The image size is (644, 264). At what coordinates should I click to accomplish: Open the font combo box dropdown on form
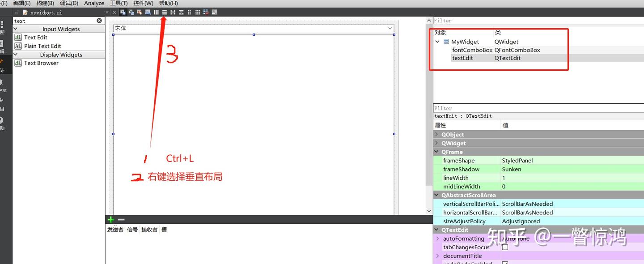click(x=390, y=28)
